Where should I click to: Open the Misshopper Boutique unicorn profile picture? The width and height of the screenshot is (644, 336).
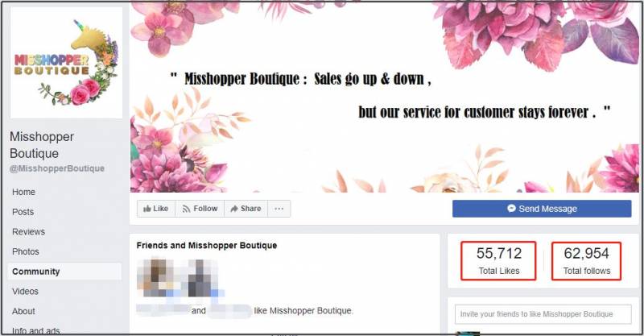(x=66, y=63)
